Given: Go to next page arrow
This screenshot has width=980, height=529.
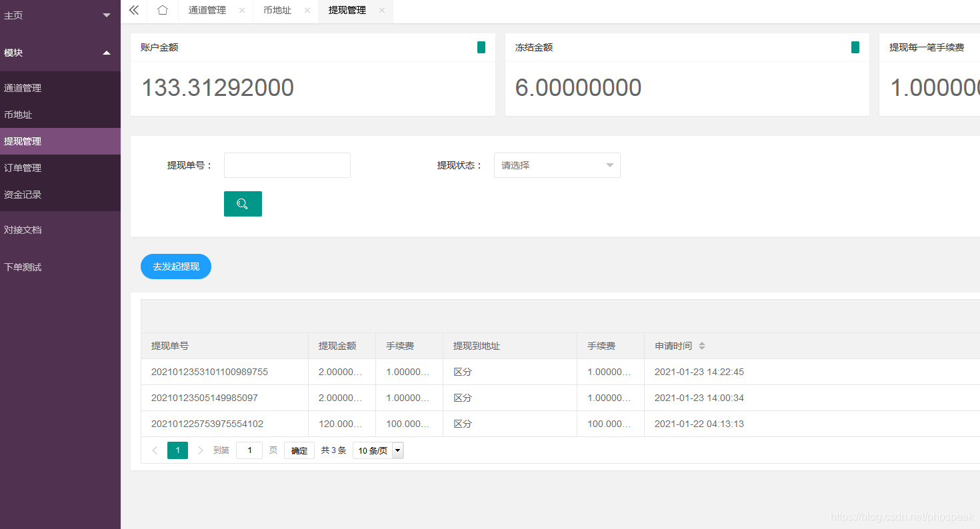Looking at the screenshot, I should pos(200,450).
